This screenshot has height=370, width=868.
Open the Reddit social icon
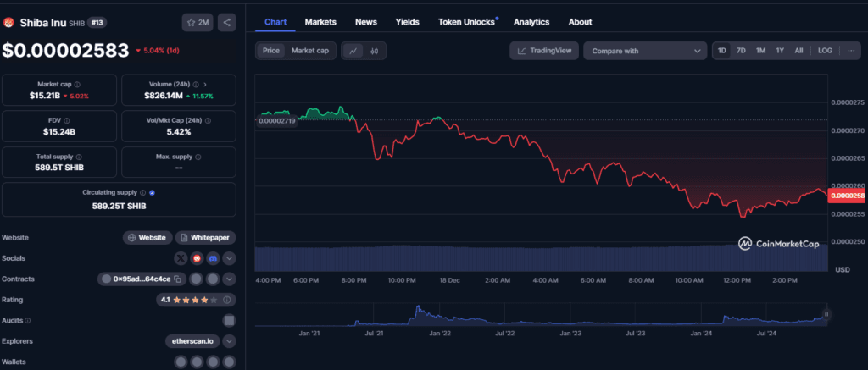pyautogui.click(x=197, y=258)
